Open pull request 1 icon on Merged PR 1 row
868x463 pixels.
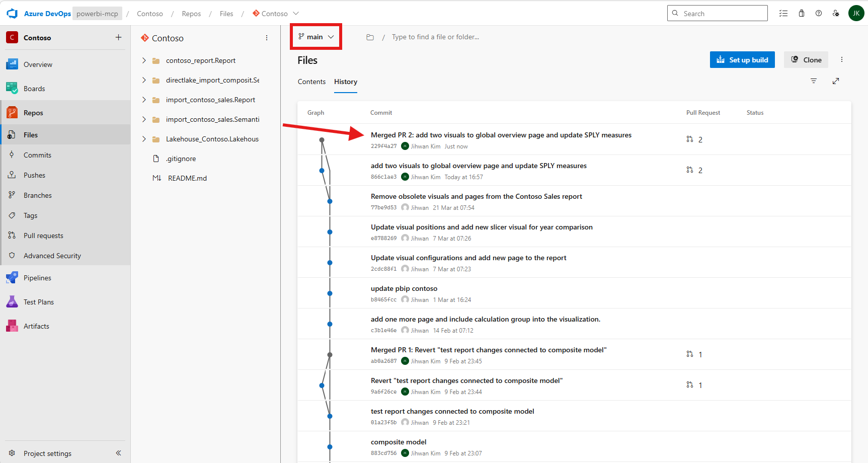point(690,354)
